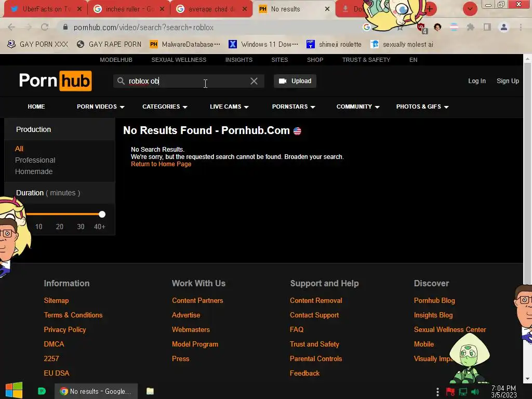This screenshot has width=532, height=399.
Task: Select the All production filter
Action: 19,149
